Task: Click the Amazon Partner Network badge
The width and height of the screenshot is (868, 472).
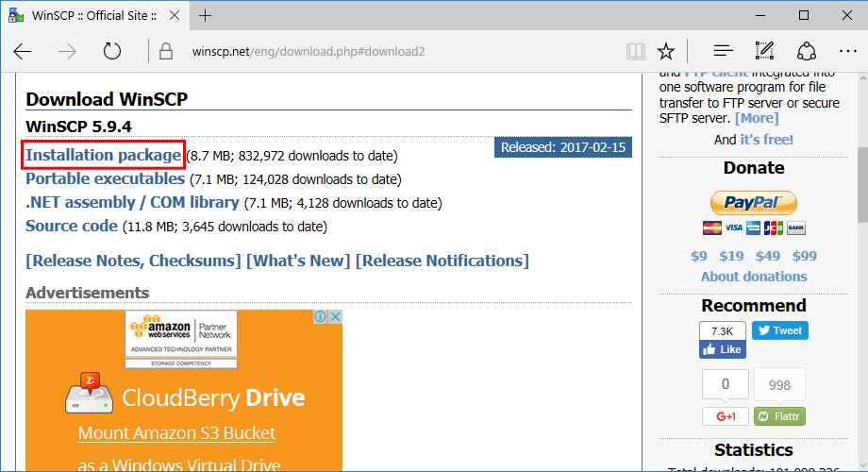Action: tap(181, 339)
